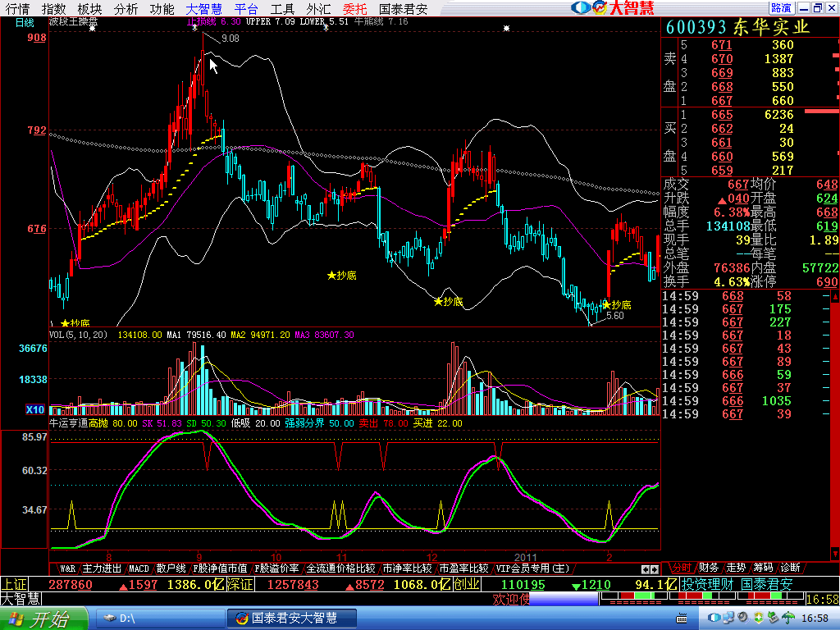Click the 深证 index in the status bar

pos(240,584)
